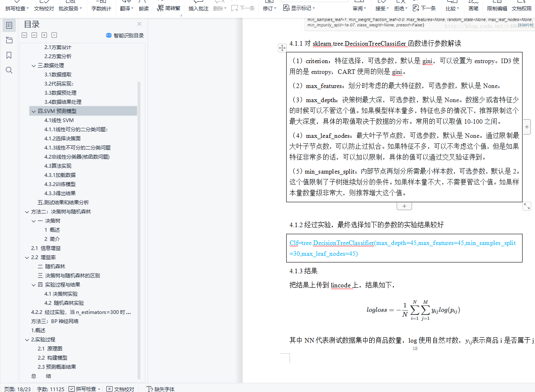Image resolution: width=535 pixels, height=392 pixels.
Task: Click 字数统计 word count button
Action: pos(101,8)
